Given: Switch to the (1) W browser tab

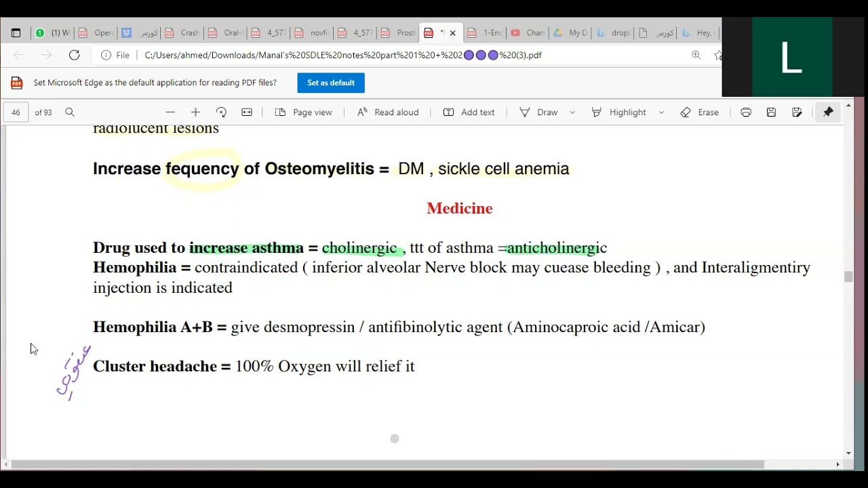Looking at the screenshot, I should click(x=53, y=33).
